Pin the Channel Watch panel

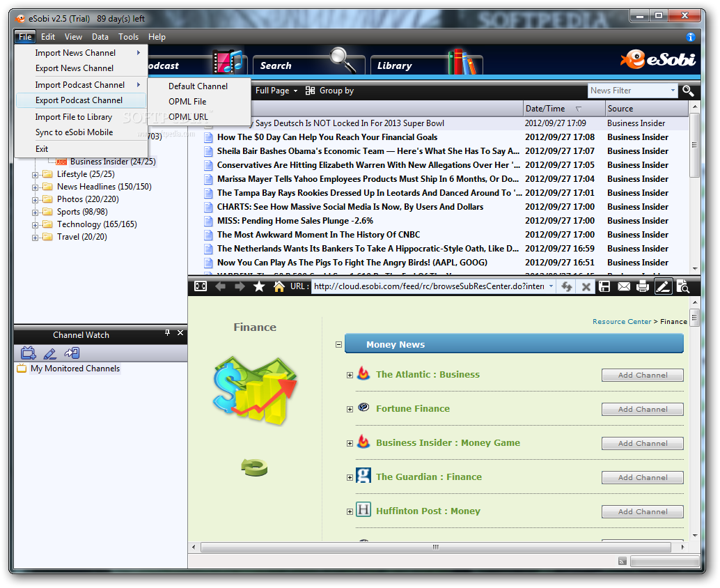[x=167, y=332]
